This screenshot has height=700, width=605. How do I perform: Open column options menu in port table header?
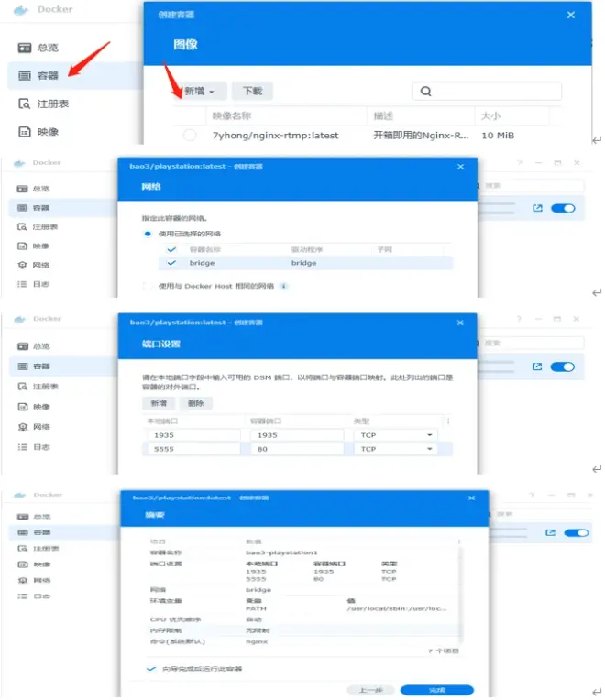(x=448, y=421)
